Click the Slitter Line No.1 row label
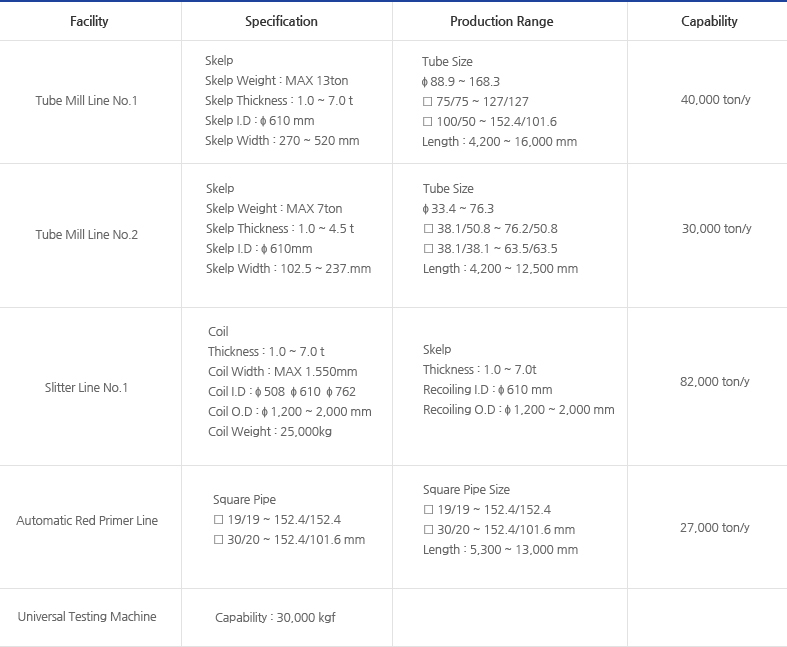787x647 pixels. [86, 388]
